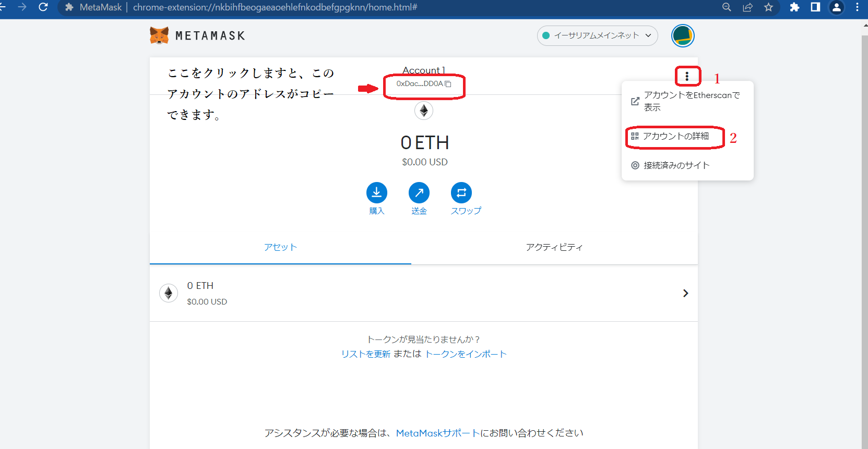Switch to the アセット tab
The height and width of the screenshot is (449, 868).
click(x=280, y=247)
